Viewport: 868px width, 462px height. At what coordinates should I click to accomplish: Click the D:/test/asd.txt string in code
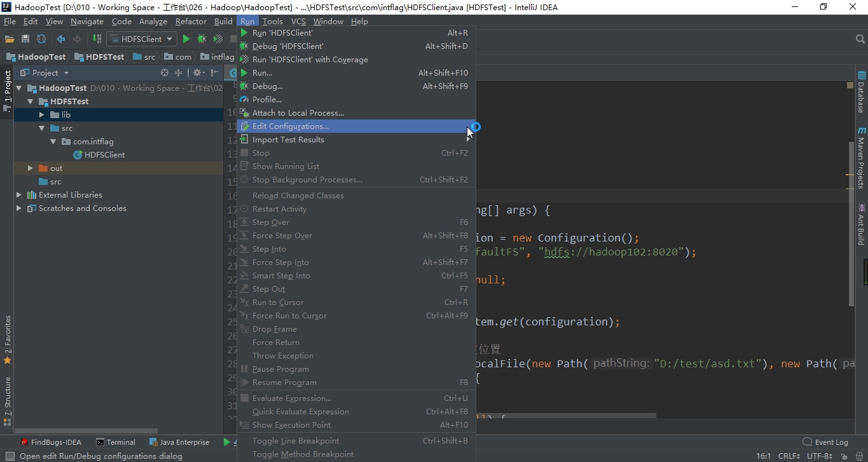tap(708, 363)
